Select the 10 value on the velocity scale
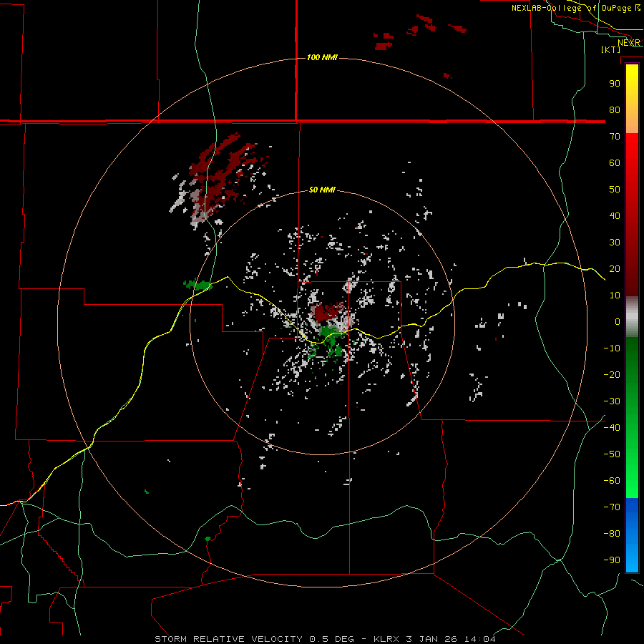 click(x=615, y=296)
